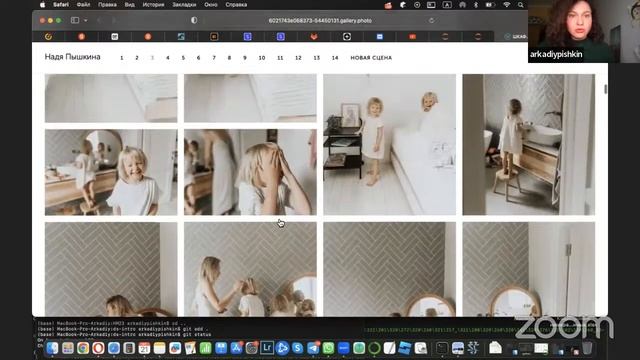Open Keynote from the Dock
Screen dimensions: 640x360
click(221, 348)
